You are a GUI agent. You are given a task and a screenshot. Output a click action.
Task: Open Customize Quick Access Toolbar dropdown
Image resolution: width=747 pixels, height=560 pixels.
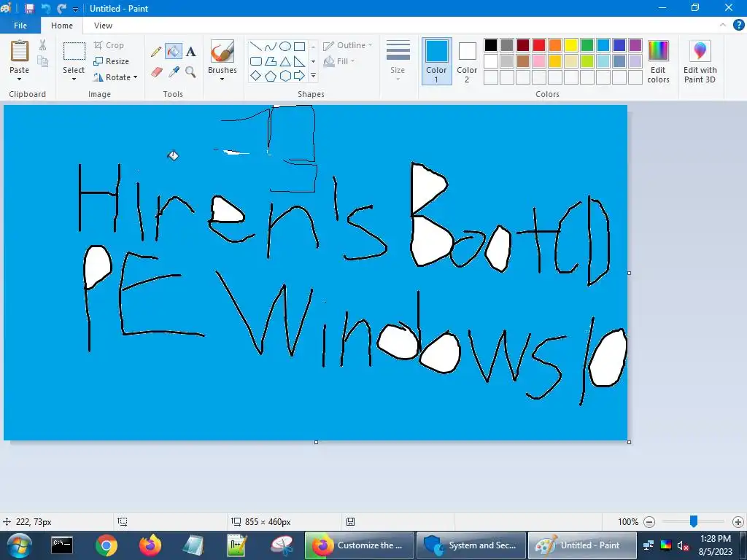point(75,9)
